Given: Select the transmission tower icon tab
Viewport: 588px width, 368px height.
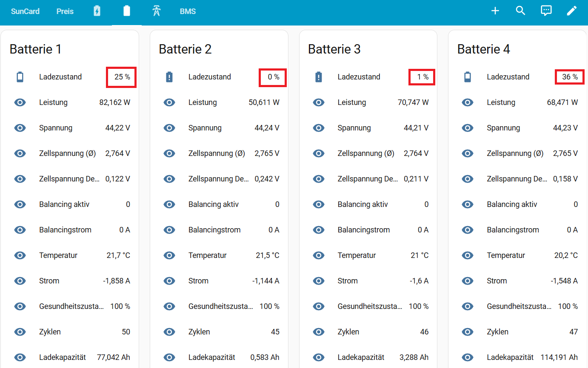Looking at the screenshot, I should click(x=157, y=11).
